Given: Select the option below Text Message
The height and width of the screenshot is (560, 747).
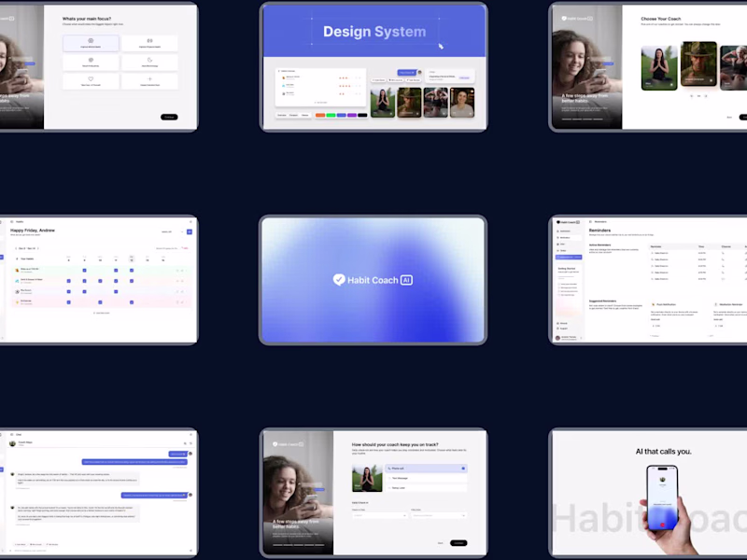Looking at the screenshot, I should [x=427, y=487].
